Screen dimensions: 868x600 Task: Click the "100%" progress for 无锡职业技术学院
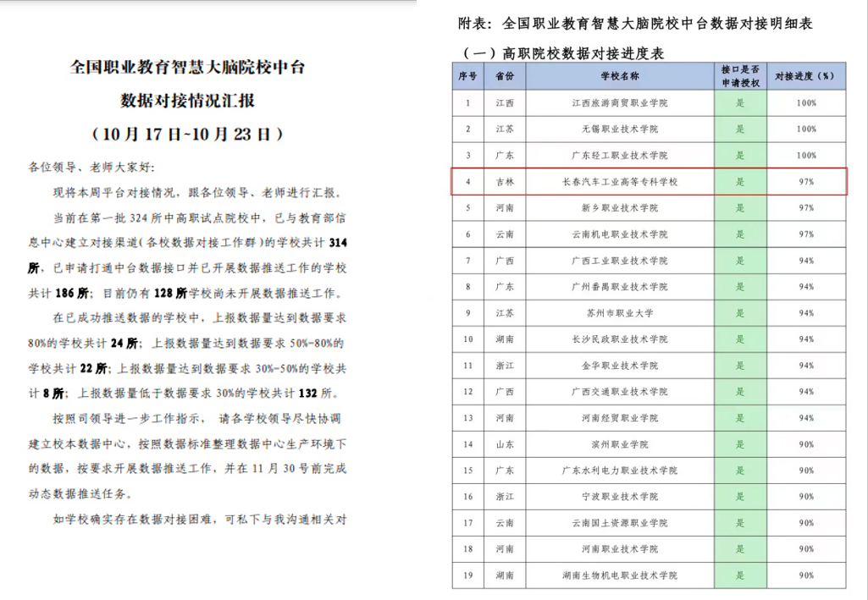tap(806, 129)
